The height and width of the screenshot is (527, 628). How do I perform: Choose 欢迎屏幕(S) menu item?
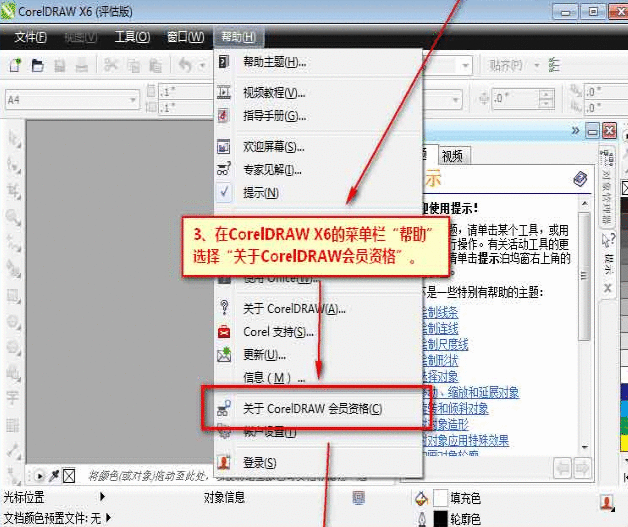click(318, 147)
